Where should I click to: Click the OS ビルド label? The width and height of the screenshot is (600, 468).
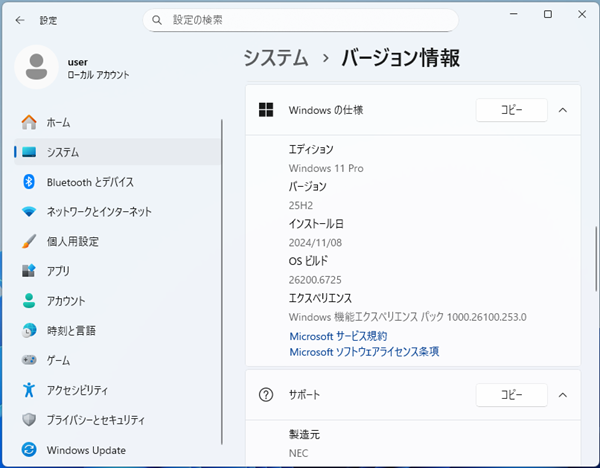click(x=308, y=261)
